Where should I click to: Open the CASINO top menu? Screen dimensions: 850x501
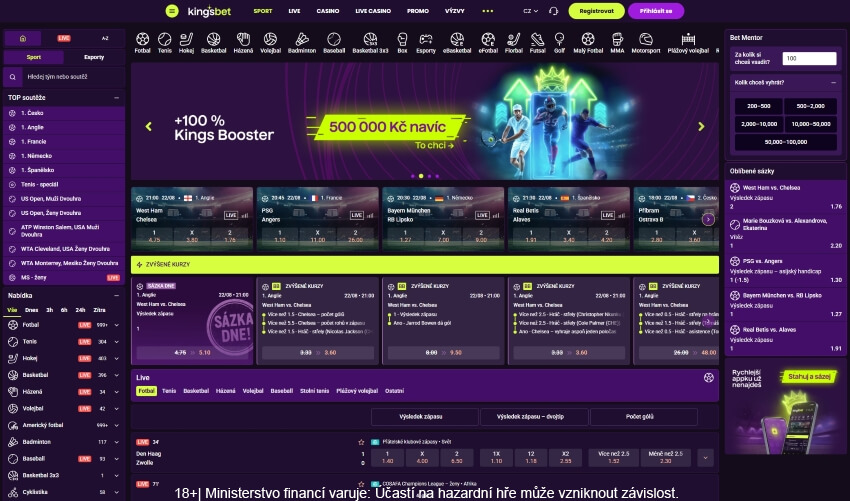(328, 11)
